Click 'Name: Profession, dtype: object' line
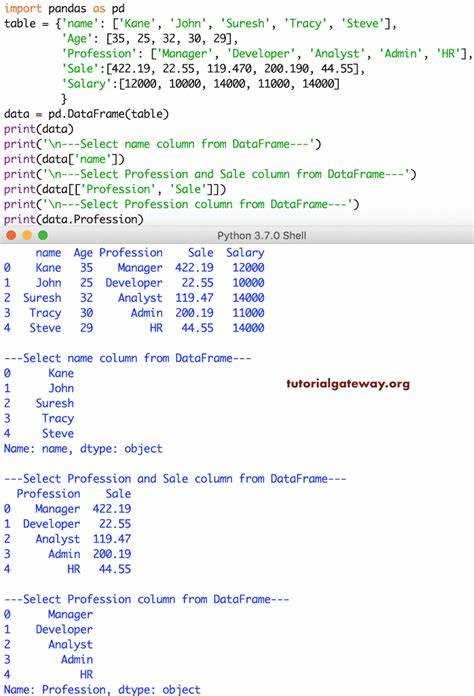This screenshot has height=696, width=474. [x=103, y=690]
